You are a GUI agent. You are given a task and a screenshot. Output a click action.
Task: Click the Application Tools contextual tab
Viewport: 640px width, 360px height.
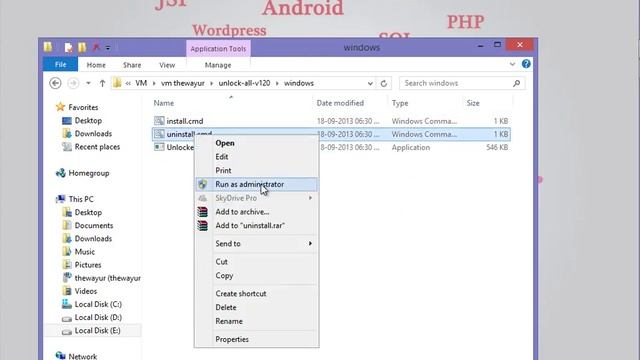pyautogui.click(x=218, y=49)
